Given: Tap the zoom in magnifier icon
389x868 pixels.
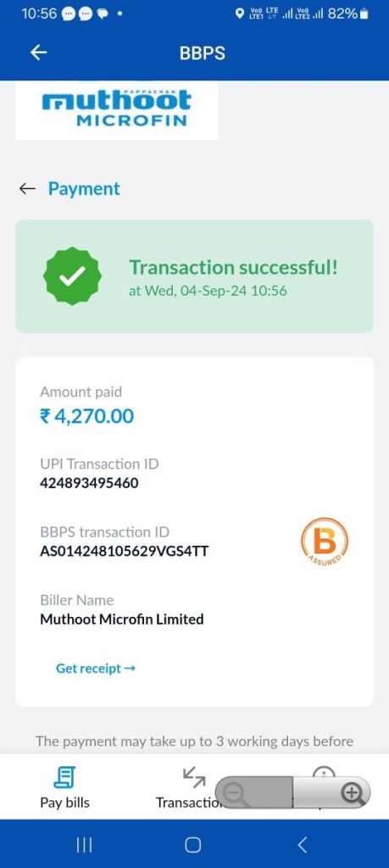Looking at the screenshot, I should (x=353, y=793).
